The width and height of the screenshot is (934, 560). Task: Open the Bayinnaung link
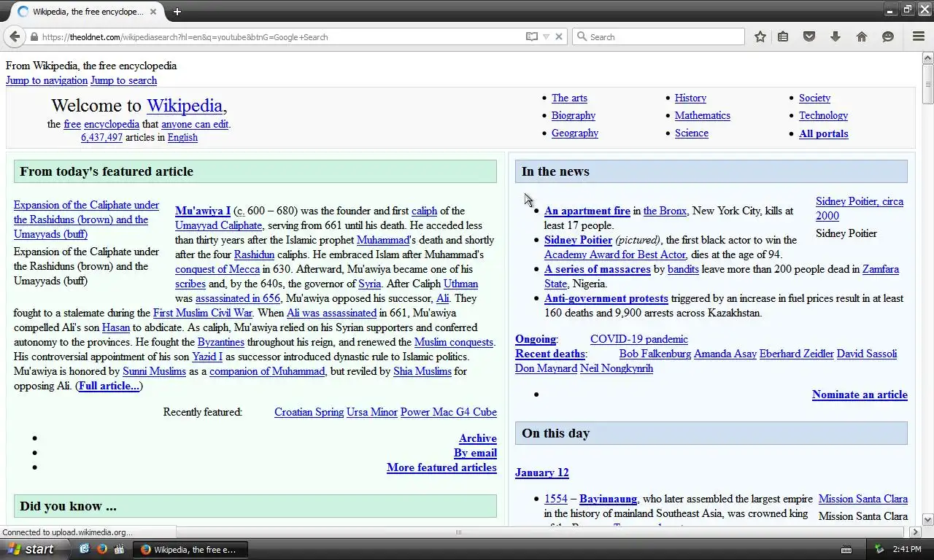click(x=608, y=499)
